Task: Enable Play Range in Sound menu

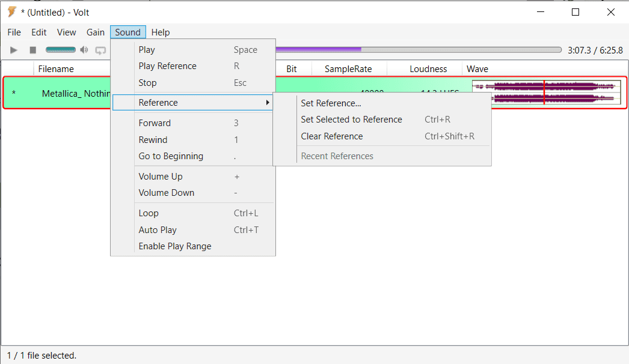Action: coord(175,246)
